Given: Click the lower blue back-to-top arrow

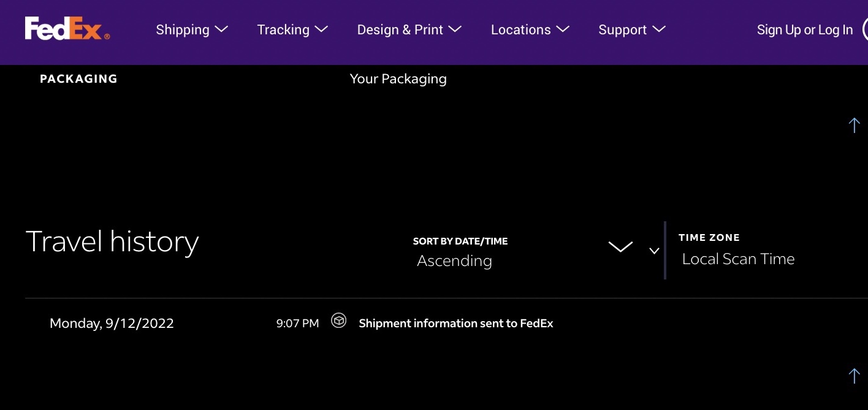Looking at the screenshot, I should (854, 376).
